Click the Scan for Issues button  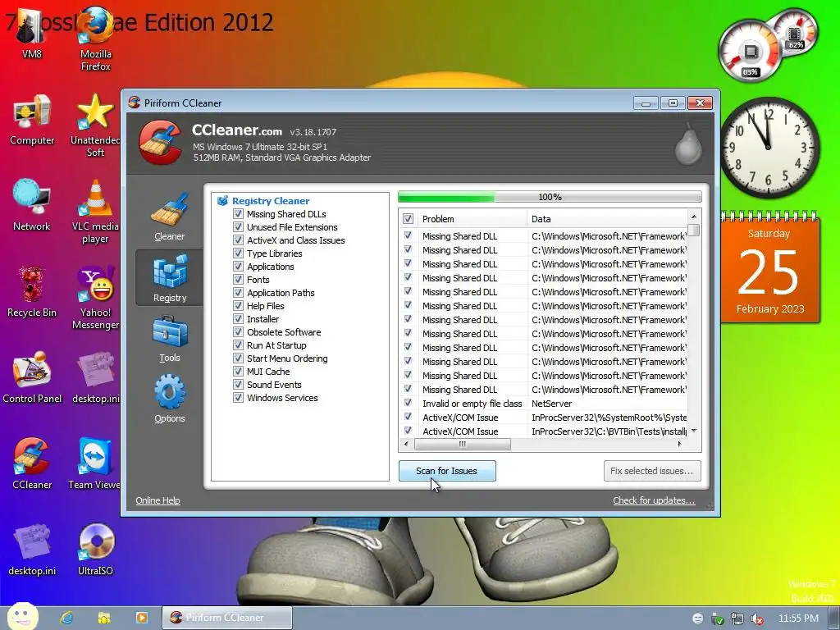[x=447, y=471]
